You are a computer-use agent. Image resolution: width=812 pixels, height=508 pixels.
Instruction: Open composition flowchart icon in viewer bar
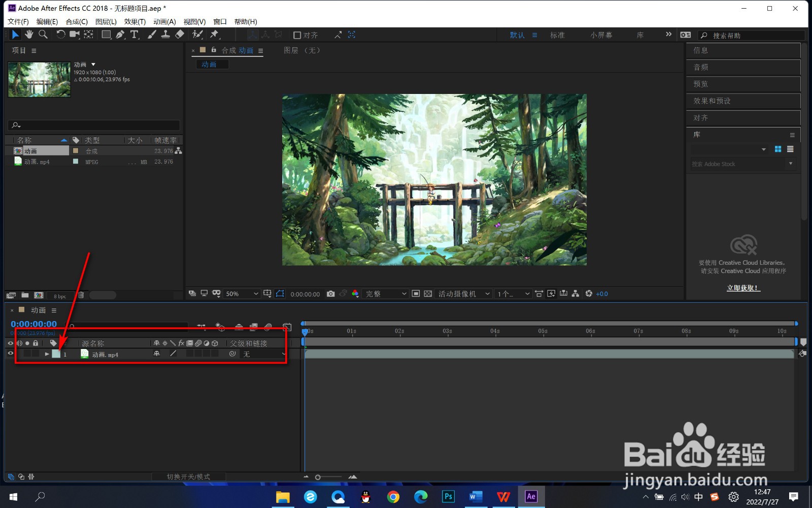(576, 294)
